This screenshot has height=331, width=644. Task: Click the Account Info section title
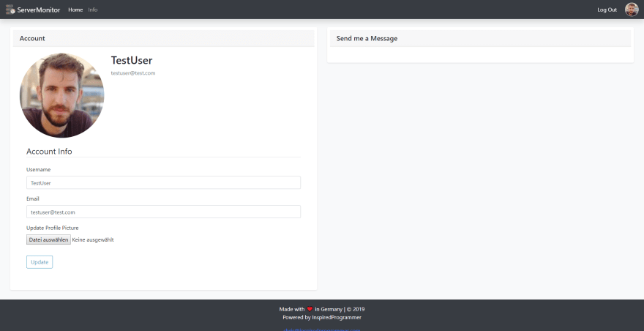pyautogui.click(x=49, y=152)
